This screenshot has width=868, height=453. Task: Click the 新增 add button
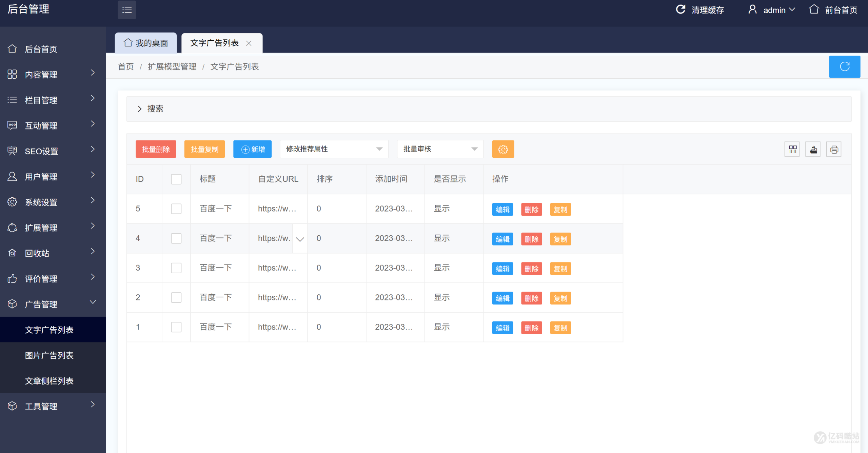point(252,149)
